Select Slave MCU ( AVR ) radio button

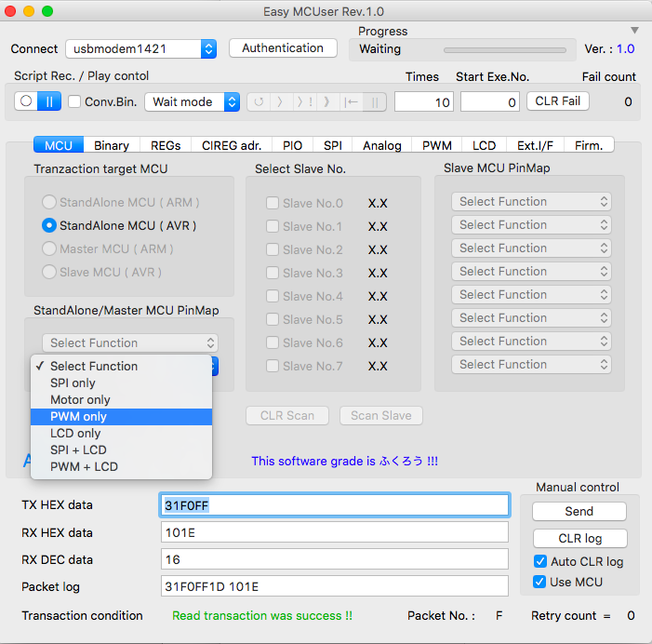point(49,272)
